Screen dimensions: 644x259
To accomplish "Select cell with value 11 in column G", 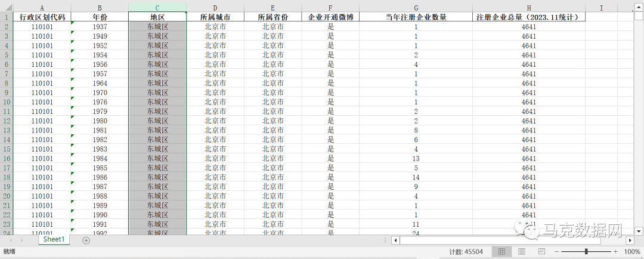I will coord(416,224).
